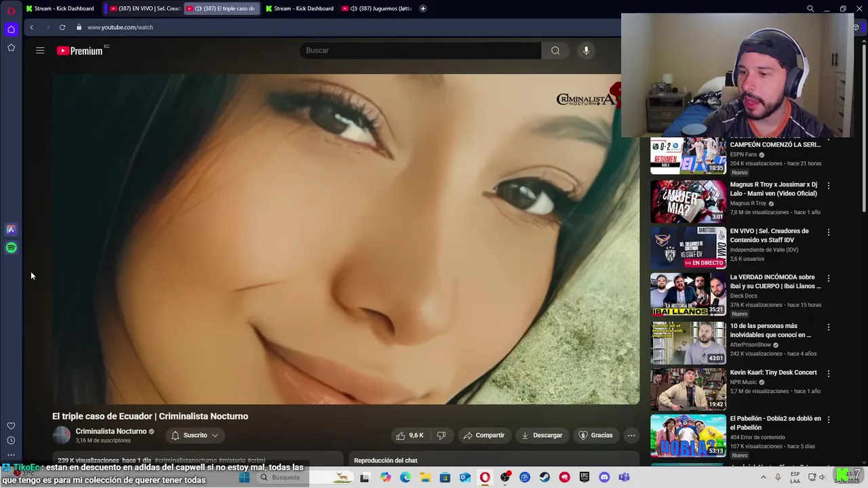
Task: Open Outlook from the taskbar
Action: click(465, 477)
